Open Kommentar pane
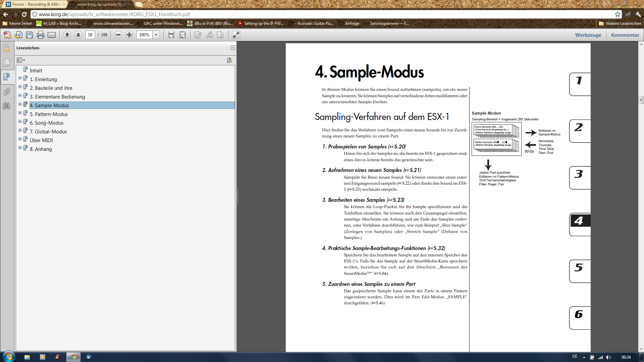This screenshot has width=644, height=362. coord(625,35)
